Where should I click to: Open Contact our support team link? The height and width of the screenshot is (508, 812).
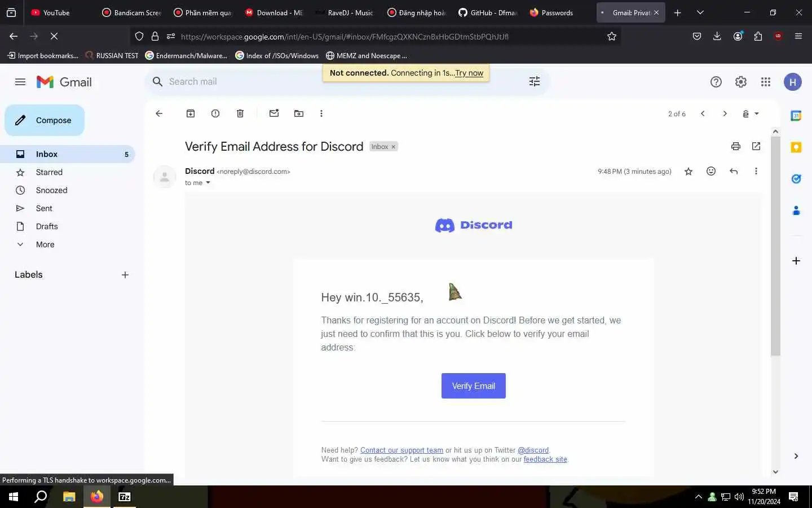[401, 450]
